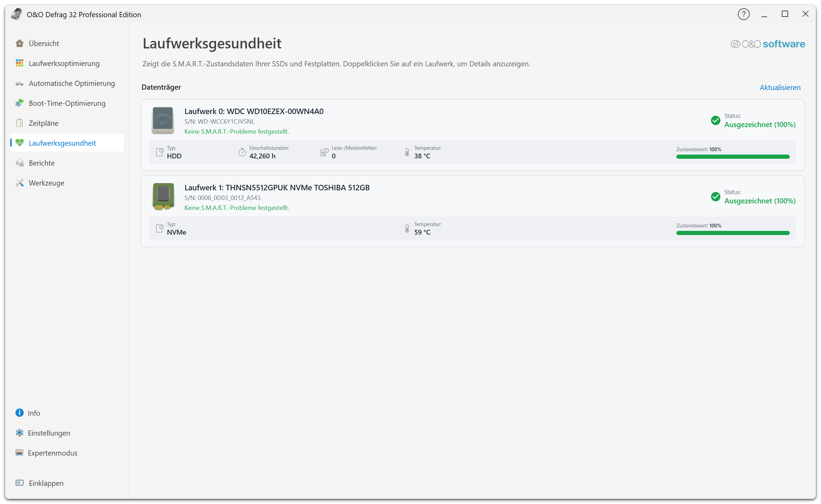Click the Laufwerk 1 Zustandswert progress bar
Screen dimensions: 821x504
coord(733,233)
